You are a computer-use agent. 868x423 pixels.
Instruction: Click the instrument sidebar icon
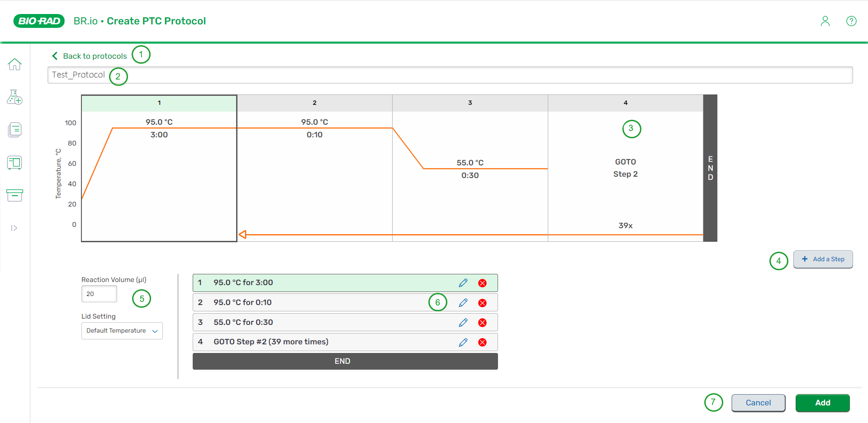(14, 163)
